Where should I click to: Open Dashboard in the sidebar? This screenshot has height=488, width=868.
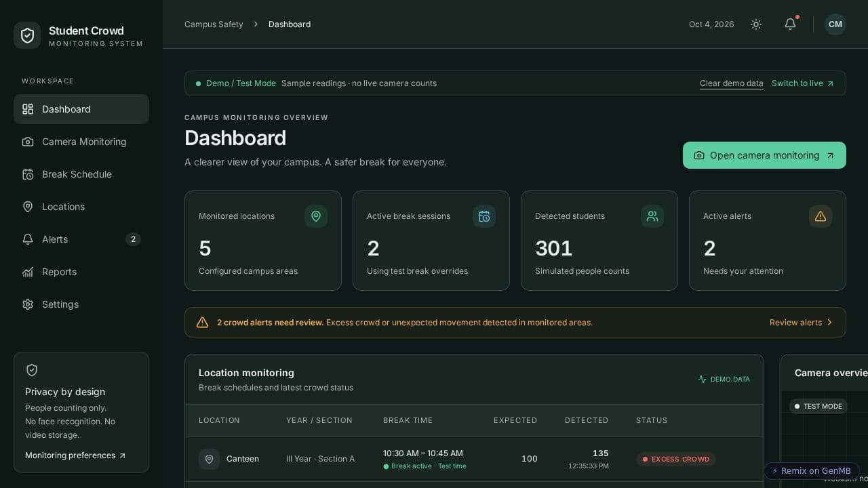81,109
